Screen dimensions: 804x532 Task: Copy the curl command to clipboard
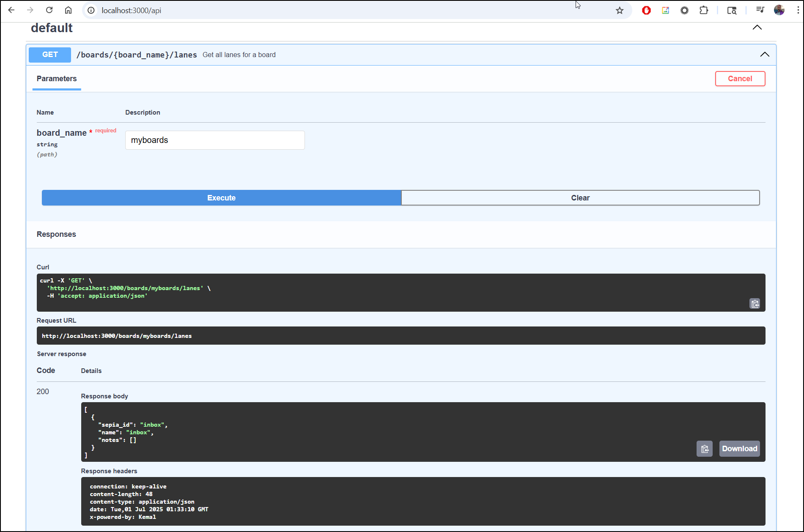click(755, 304)
